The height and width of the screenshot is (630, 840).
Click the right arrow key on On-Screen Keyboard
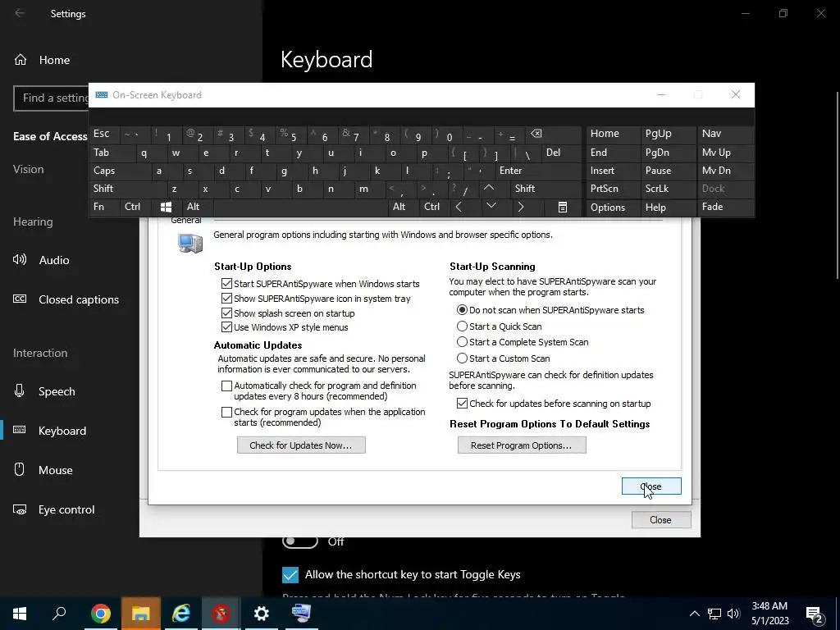(x=521, y=207)
